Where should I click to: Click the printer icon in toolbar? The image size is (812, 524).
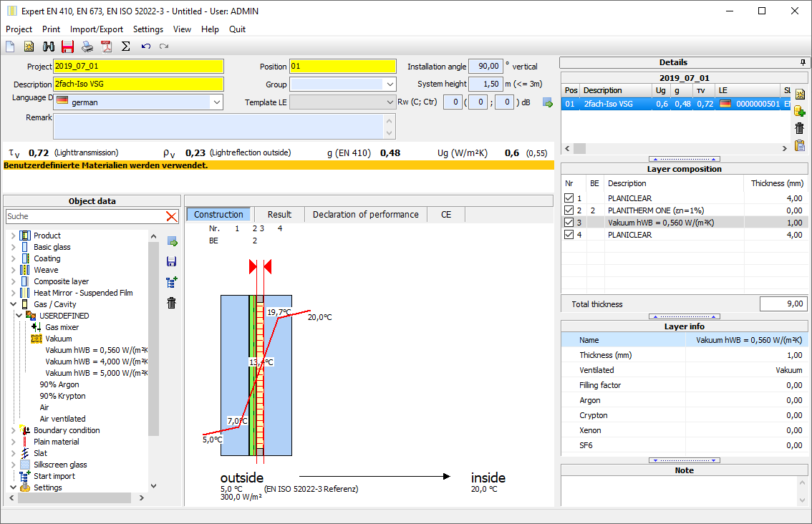pos(87,47)
